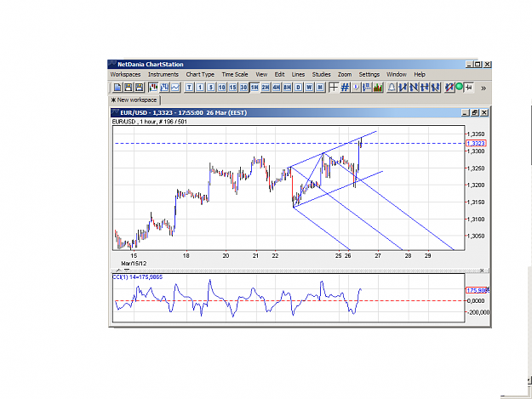Screen dimensions: 532x399
Task: Click the price scale settings icon
Action: tap(366, 88)
